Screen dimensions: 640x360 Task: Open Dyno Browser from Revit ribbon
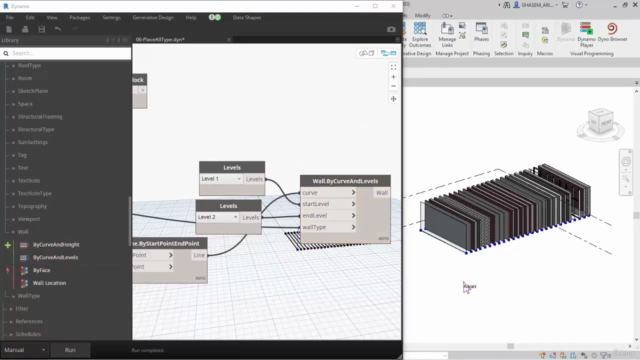point(612,32)
